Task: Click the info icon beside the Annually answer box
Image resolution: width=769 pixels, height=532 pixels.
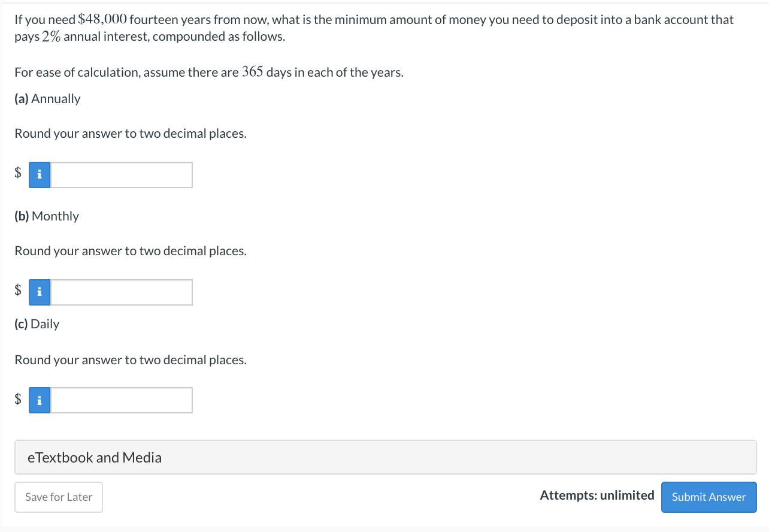Action: pyautogui.click(x=39, y=174)
